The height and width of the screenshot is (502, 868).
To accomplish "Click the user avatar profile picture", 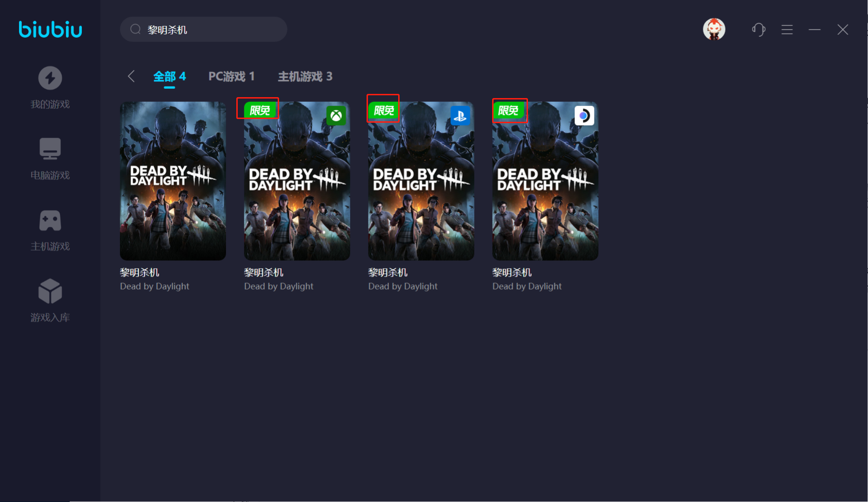I will tap(714, 29).
